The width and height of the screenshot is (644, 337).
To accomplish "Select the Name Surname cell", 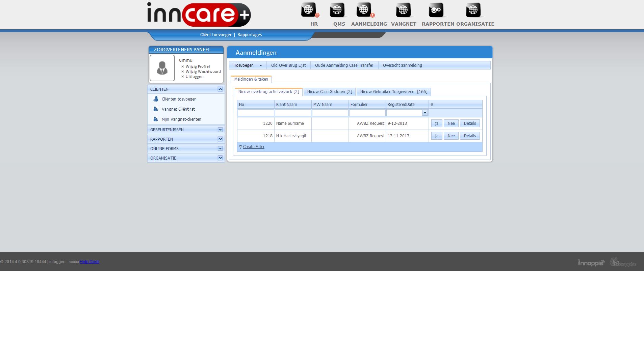I will click(293, 123).
